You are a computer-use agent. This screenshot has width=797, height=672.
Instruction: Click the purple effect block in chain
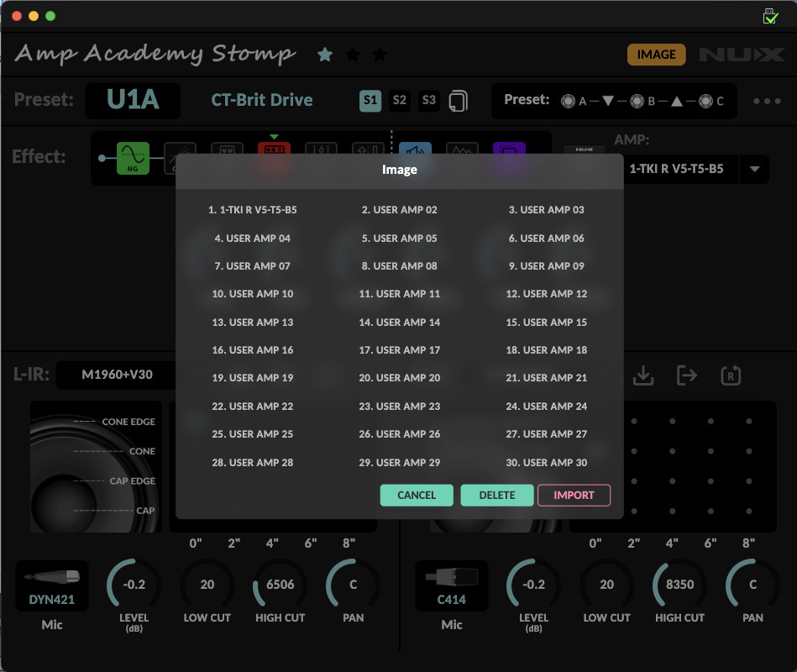click(509, 148)
